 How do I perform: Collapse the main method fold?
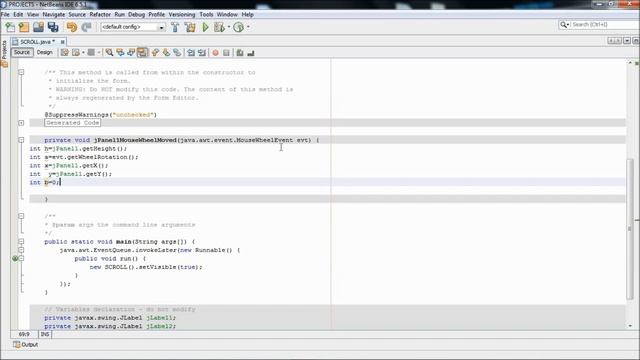pos(21,242)
